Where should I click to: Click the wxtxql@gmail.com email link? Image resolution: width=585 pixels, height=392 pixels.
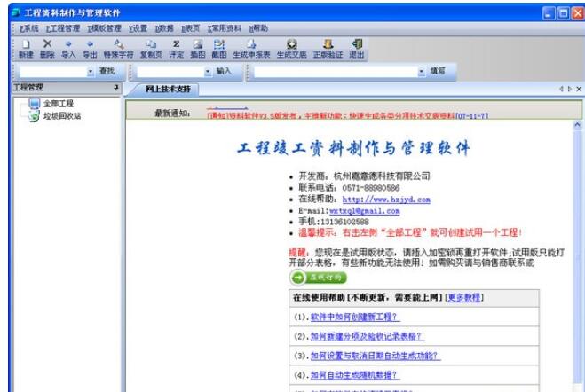tap(365, 211)
